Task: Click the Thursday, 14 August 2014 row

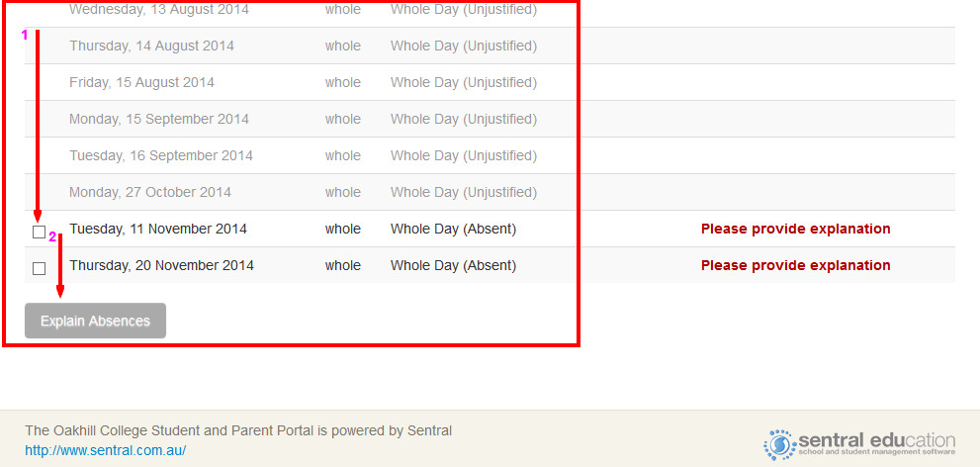Action: coord(490,47)
